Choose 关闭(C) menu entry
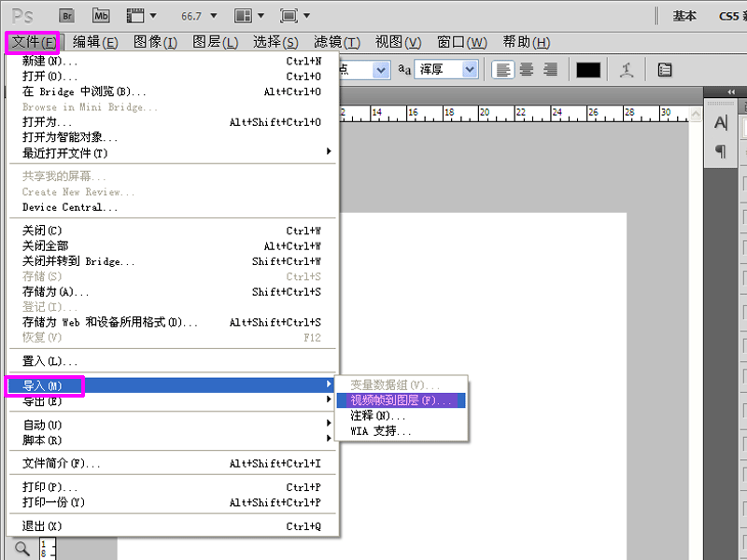Viewport: 747px width, 560px height. [173, 231]
